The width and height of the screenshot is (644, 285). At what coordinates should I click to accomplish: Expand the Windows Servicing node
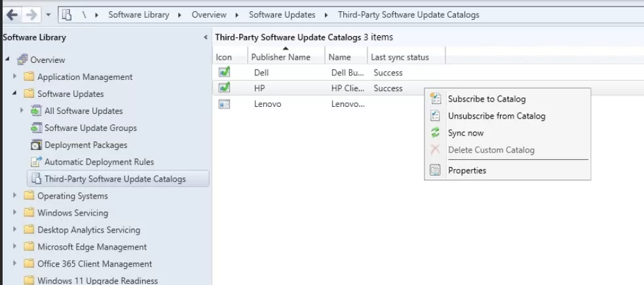15,213
